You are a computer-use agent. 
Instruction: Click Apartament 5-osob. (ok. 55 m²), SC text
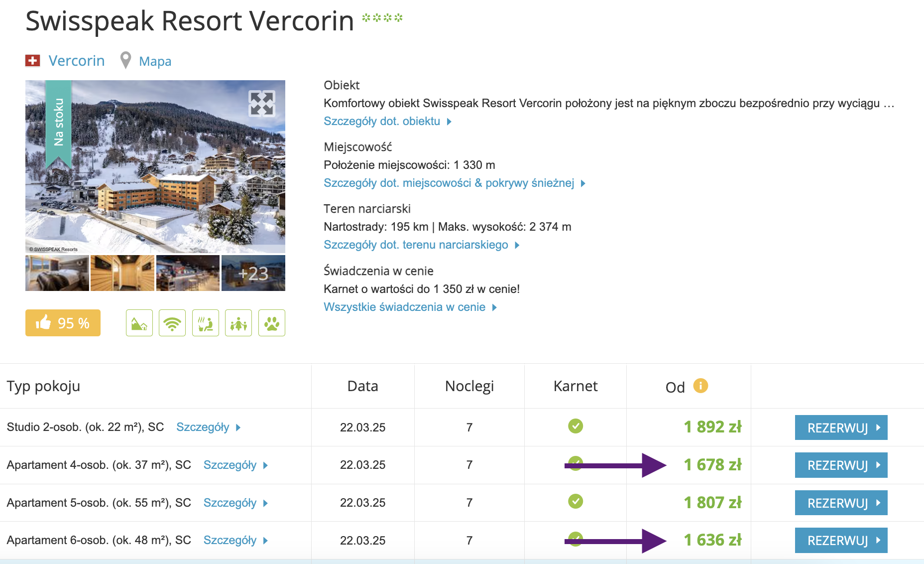[x=99, y=503]
